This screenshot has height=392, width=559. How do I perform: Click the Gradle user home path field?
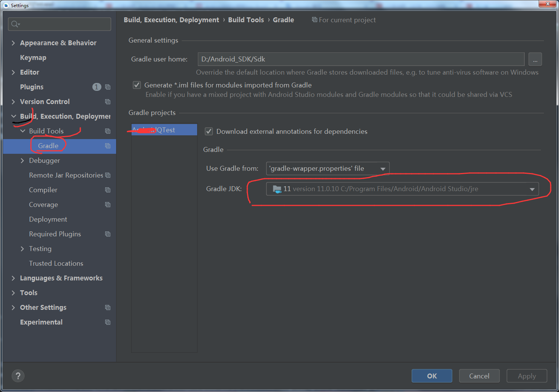361,59
